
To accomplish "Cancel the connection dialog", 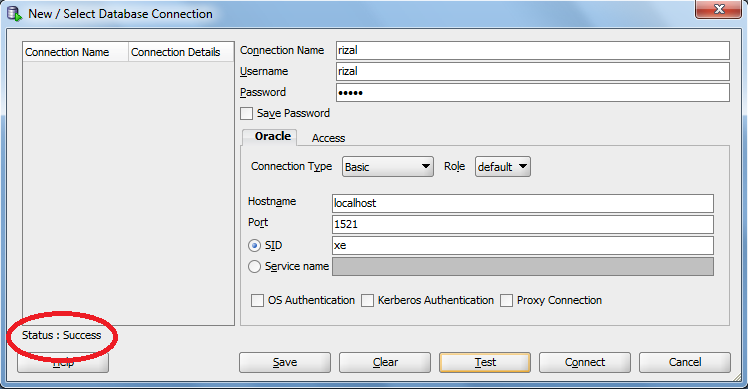I will pos(685,362).
